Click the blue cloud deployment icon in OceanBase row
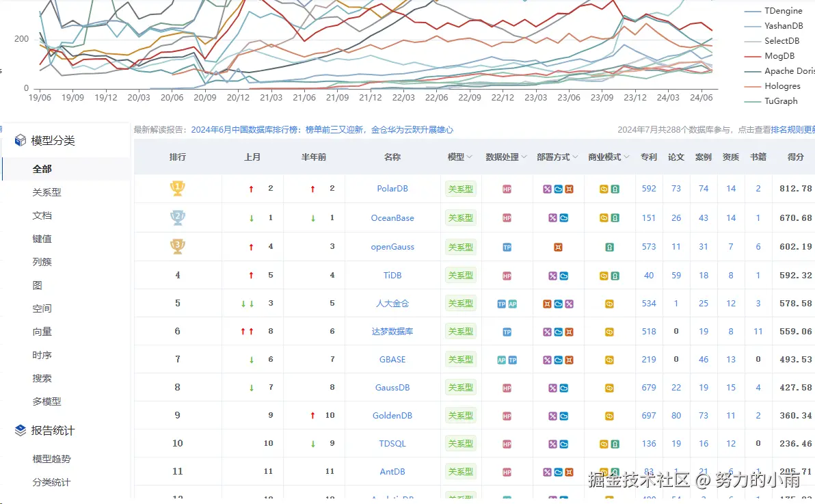 point(563,218)
